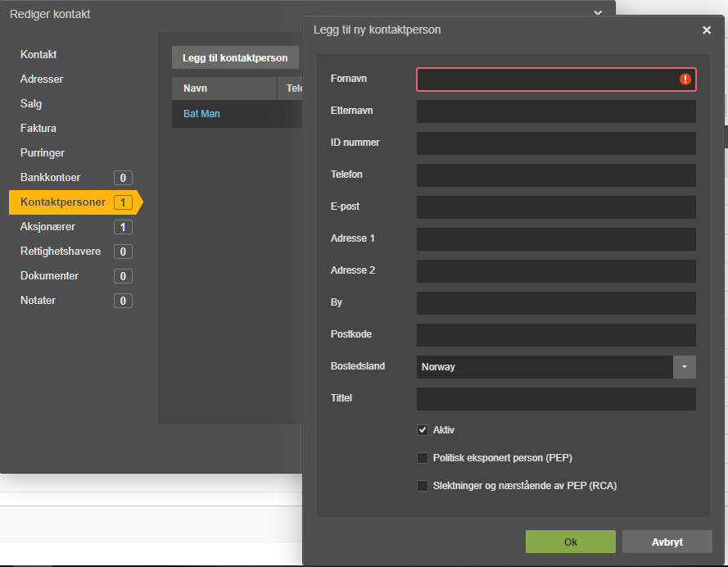The height and width of the screenshot is (567, 728).
Task: Click the Fornavn input field
Action: pos(556,79)
